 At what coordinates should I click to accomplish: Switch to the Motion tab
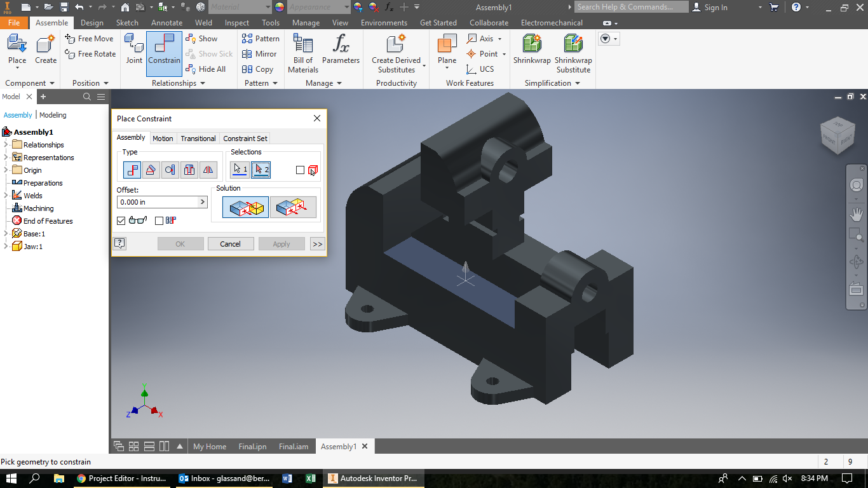[x=163, y=138]
